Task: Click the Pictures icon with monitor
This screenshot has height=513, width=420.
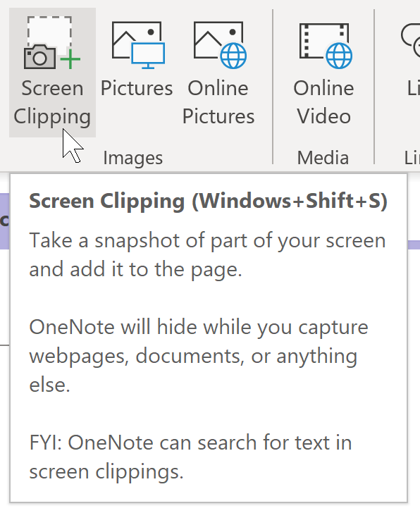Action: 138,45
